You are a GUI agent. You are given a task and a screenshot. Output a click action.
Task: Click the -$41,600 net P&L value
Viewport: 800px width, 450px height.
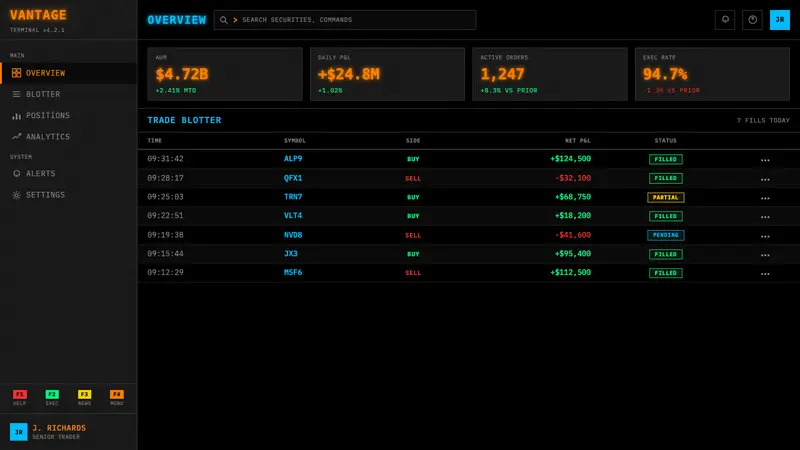[573, 235]
